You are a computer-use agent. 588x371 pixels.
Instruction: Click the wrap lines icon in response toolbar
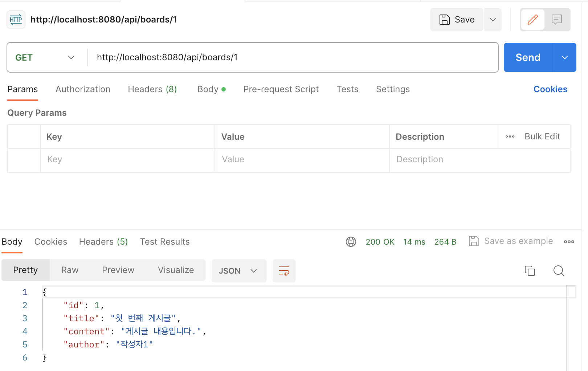coord(284,271)
